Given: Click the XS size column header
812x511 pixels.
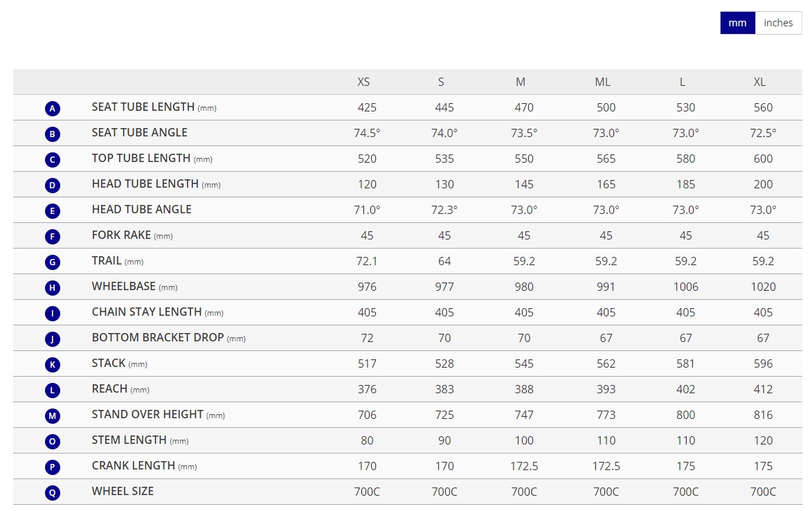Looking at the screenshot, I should [363, 82].
